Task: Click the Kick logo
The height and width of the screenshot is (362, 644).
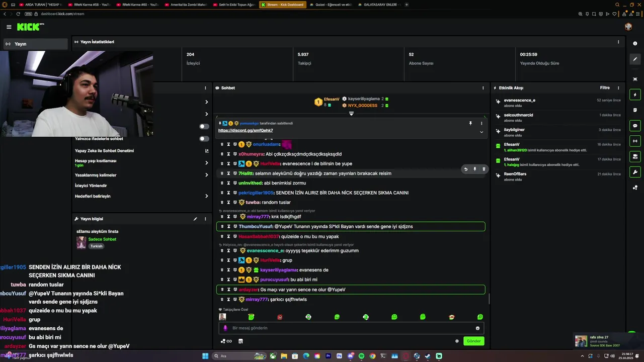Action: [x=29, y=27]
